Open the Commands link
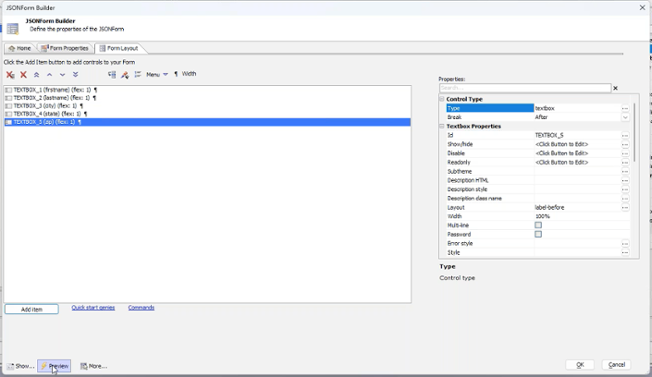 [x=141, y=308]
